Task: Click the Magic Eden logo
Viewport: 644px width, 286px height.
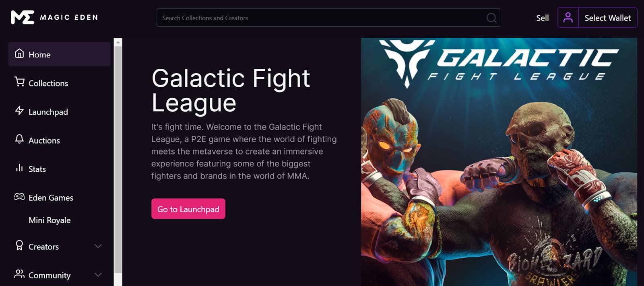Action: coord(55,17)
